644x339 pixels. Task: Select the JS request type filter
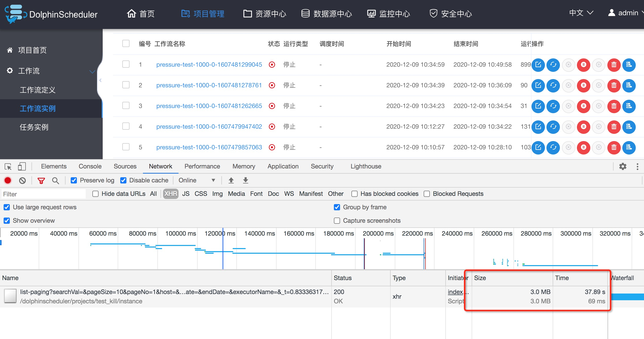pos(186,194)
